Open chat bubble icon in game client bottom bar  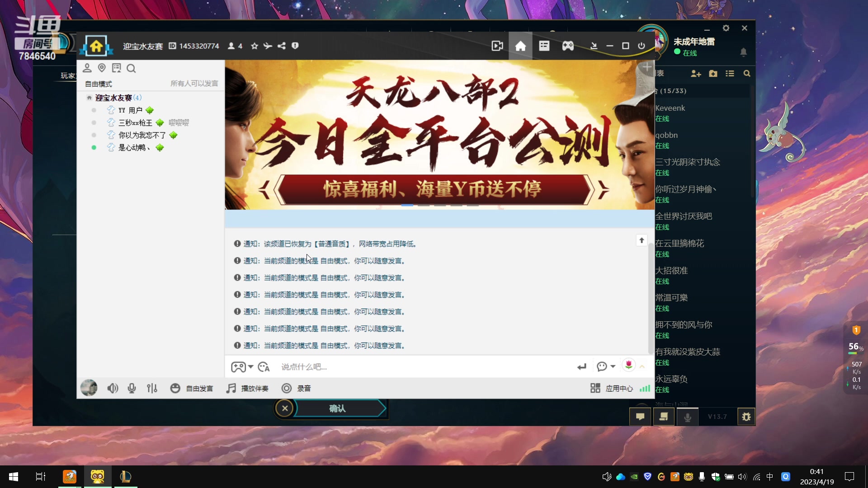[x=640, y=417]
